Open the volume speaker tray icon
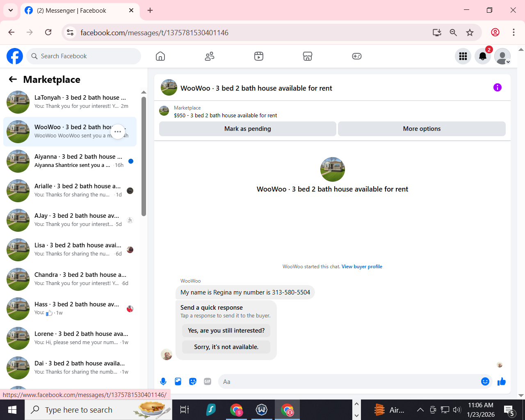525x420 pixels. (x=457, y=410)
